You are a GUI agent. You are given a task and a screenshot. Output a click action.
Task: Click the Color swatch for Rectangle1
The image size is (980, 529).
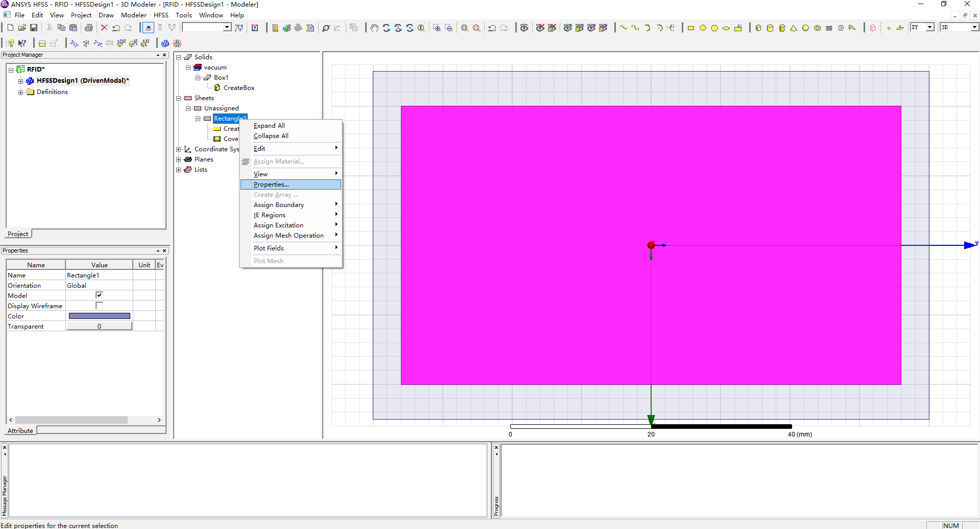(x=99, y=316)
